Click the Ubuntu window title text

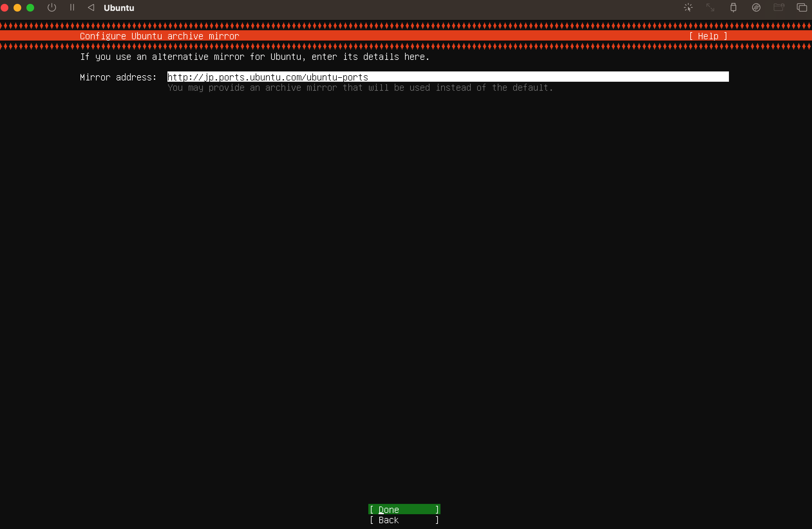tap(119, 8)
